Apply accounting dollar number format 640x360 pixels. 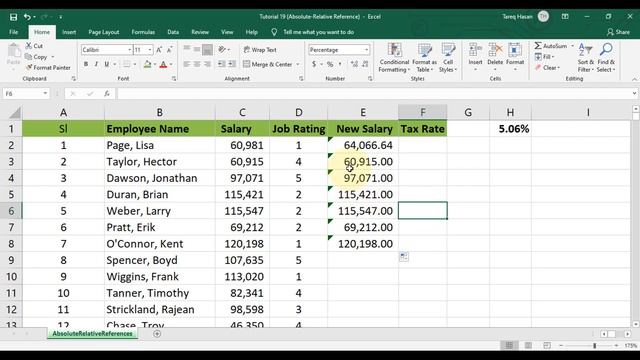point(314,64)
